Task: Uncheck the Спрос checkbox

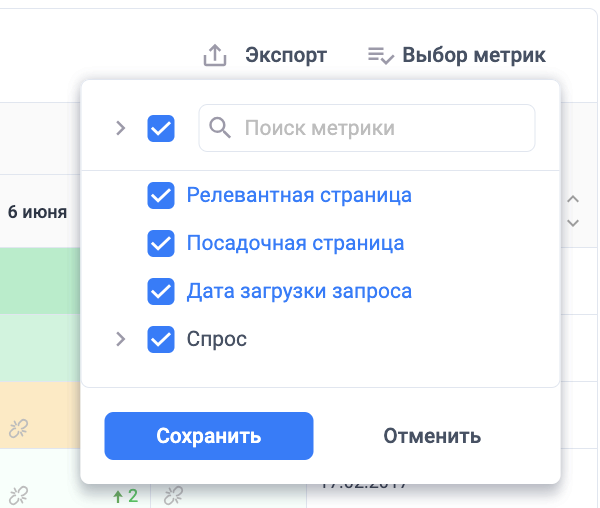Action: [161, 339]
